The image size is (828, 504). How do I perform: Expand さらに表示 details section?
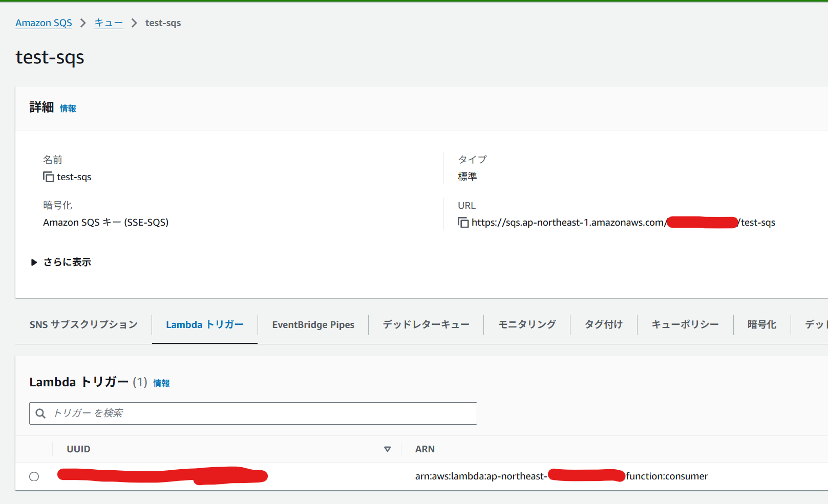61,262
